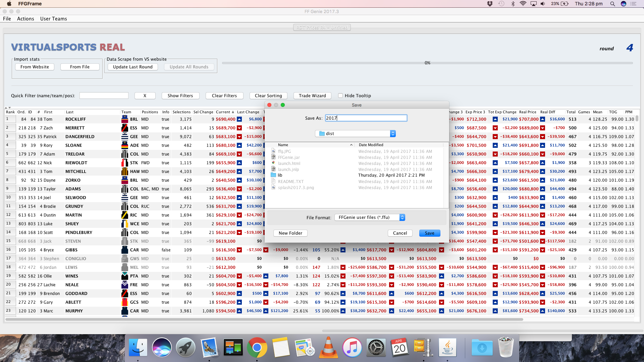Open Spotlight search in menu bar
Viewport: 644px width, 362px height.
coord(612,4)
